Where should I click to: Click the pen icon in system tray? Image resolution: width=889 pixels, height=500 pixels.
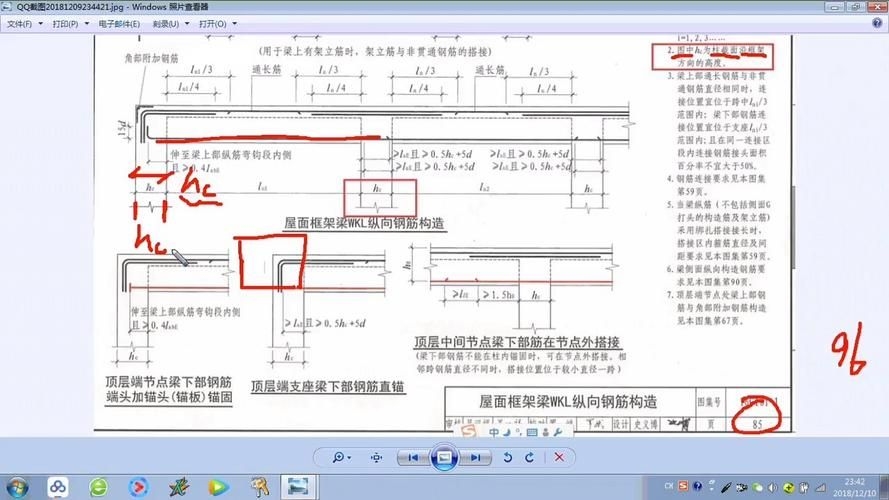click(726, 487)
